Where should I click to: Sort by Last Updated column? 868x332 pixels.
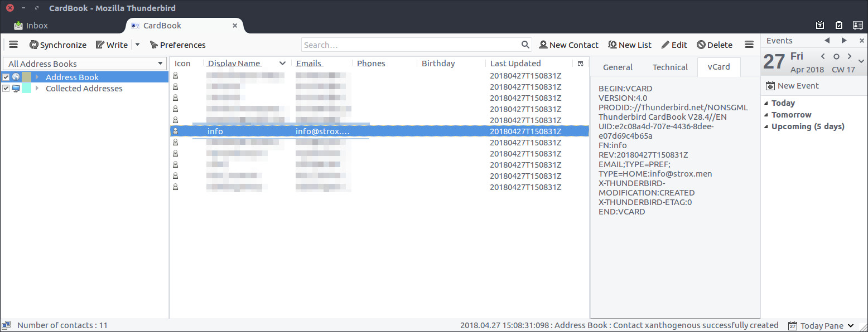(529, 63)
